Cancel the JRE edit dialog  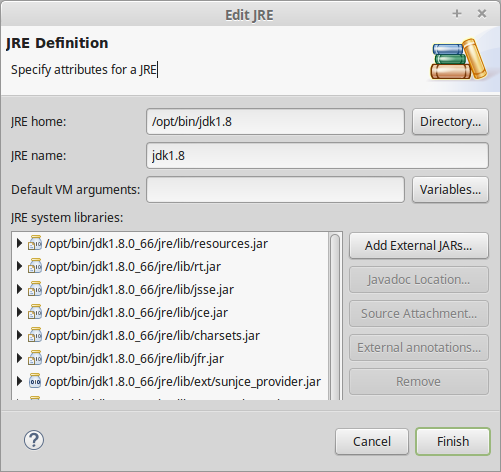pos(372,442)
